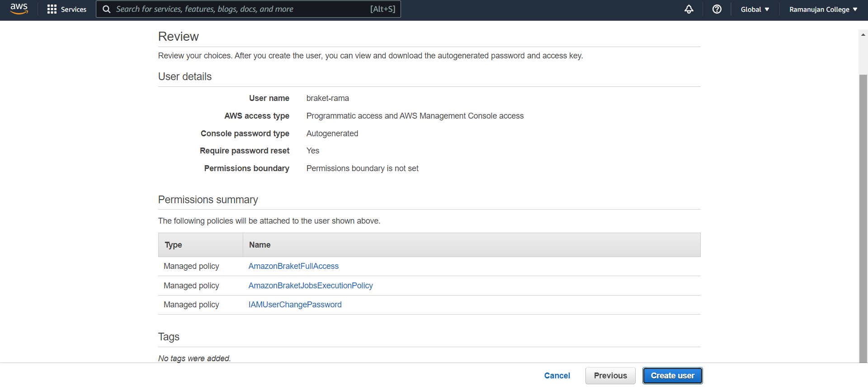Expand the Global region dropdown
The height and width of the screenshot is (387, 868).
tap(755, 9)
